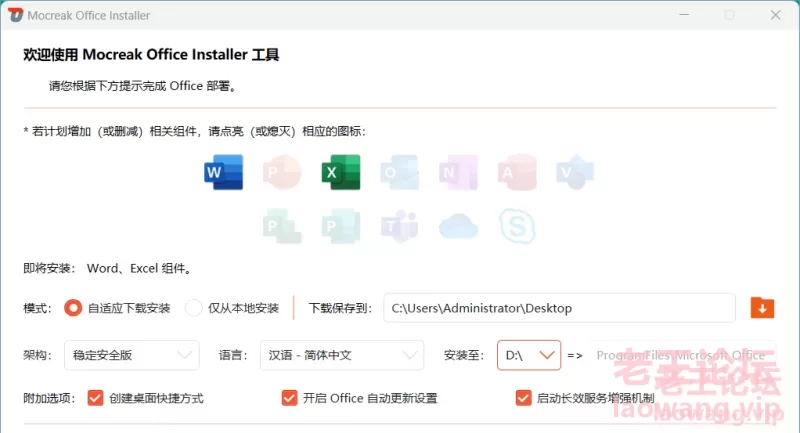Uncheck 启动长效服务增强机制 checkbox

coord(523,398)
